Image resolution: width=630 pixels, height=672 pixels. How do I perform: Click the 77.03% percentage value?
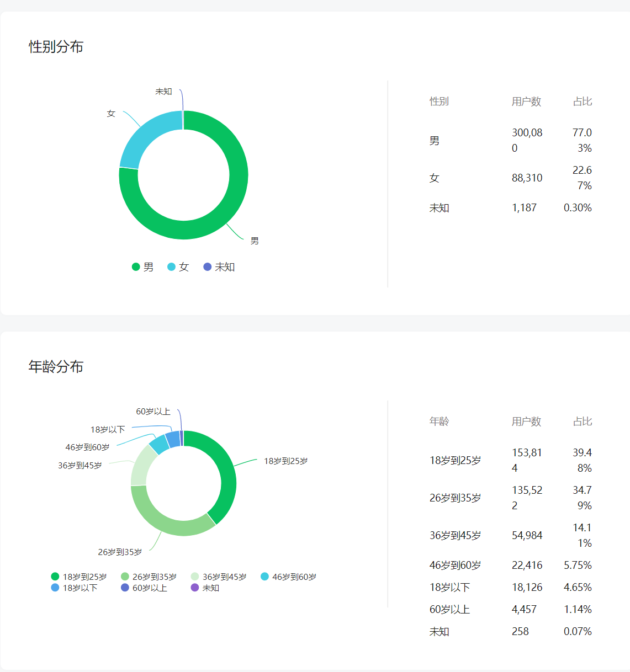tap(582, 141)
